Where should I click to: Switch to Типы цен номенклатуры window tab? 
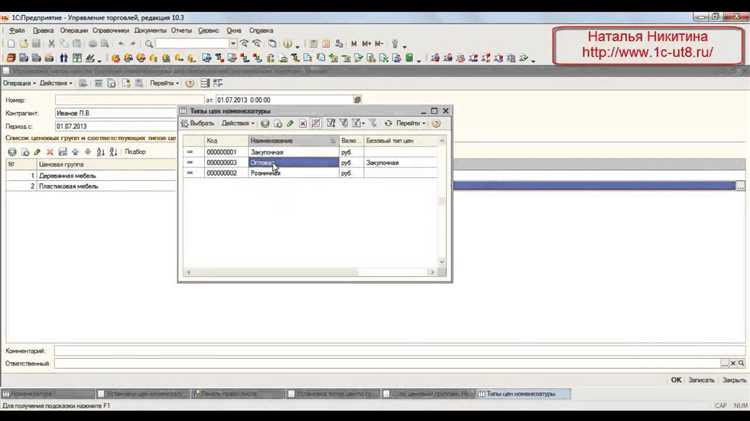[x=523, y=394]
